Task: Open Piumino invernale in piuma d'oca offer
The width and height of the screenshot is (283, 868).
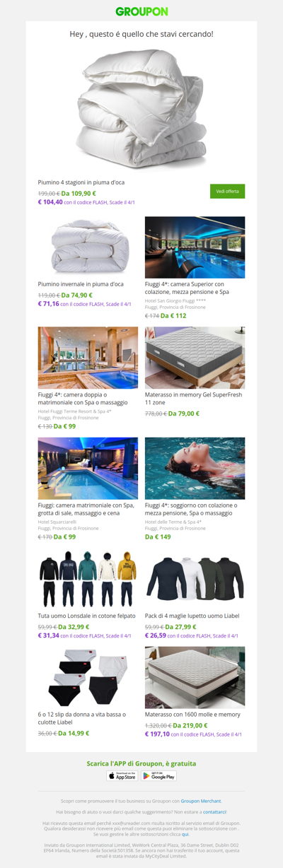Action: coord(81,284)
